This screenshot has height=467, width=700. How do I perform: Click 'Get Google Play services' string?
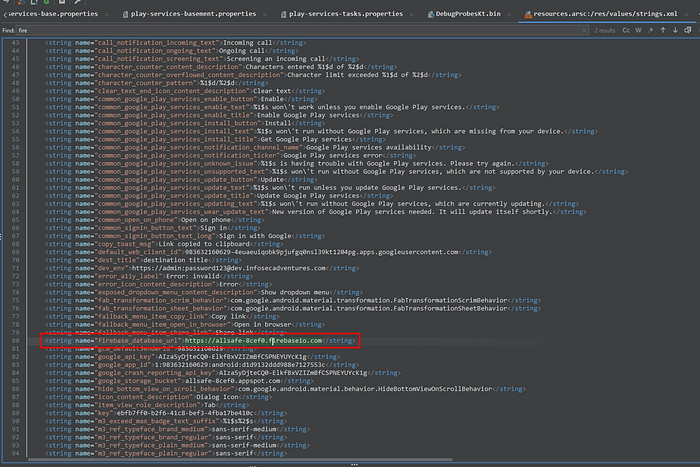(x=306, y=139)
